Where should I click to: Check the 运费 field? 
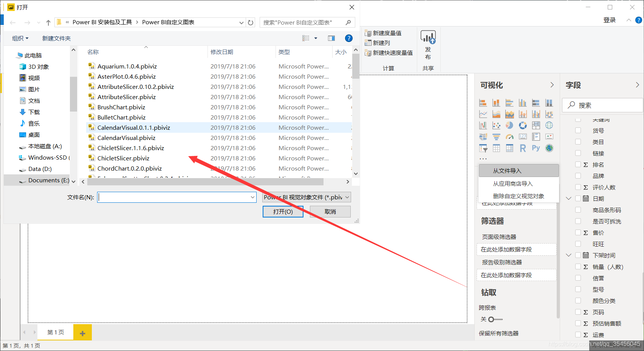[578, 335]
